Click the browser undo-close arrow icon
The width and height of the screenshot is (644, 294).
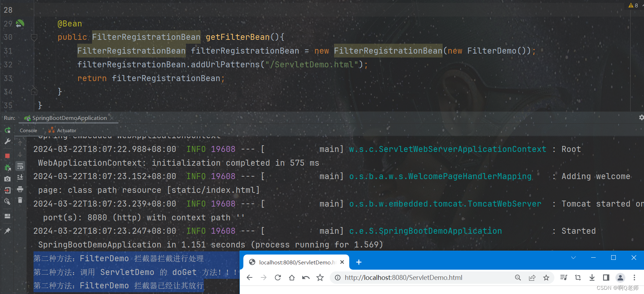[306, 278]
